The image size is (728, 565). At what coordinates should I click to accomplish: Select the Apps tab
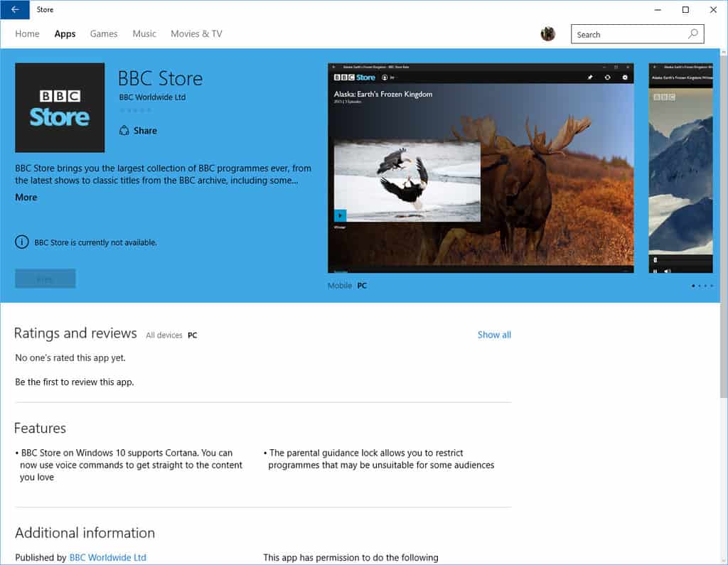[65, 34]
